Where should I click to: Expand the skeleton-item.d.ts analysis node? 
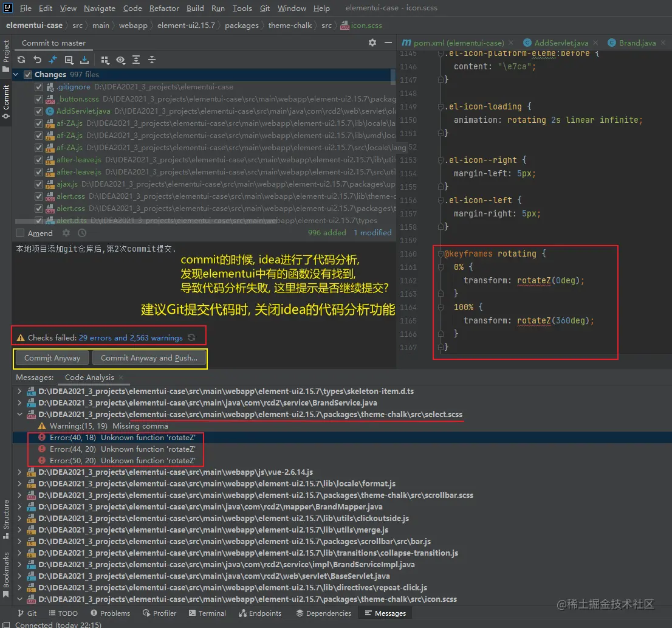(x=19, y=391)
